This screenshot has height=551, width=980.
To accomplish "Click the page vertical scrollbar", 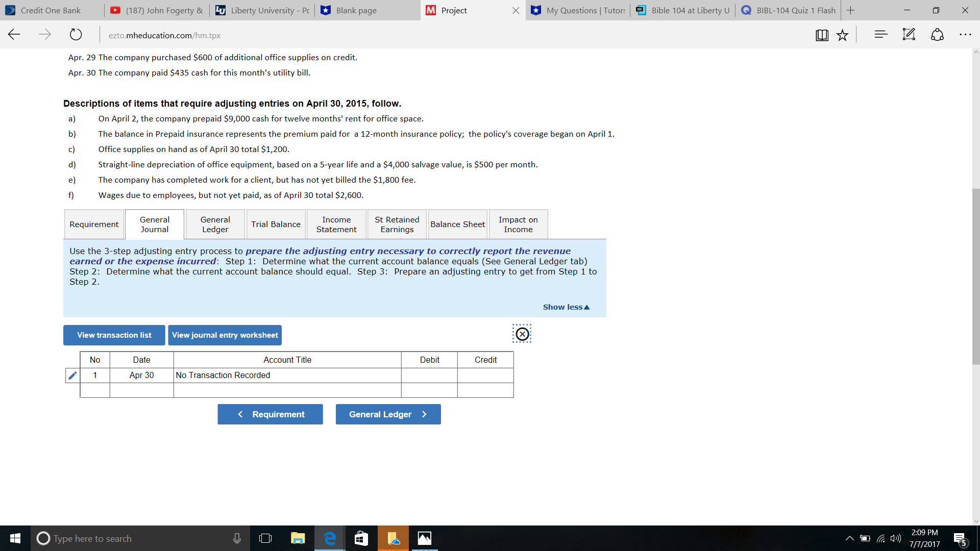I will (976, 275).
